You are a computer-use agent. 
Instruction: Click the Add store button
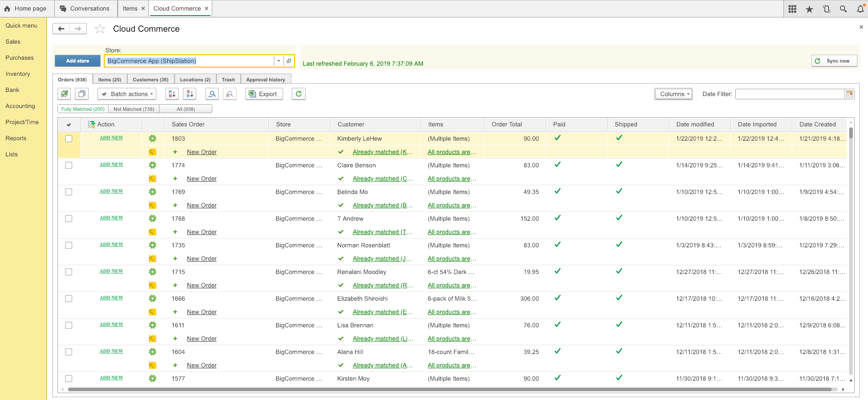[x=78, y=61]
